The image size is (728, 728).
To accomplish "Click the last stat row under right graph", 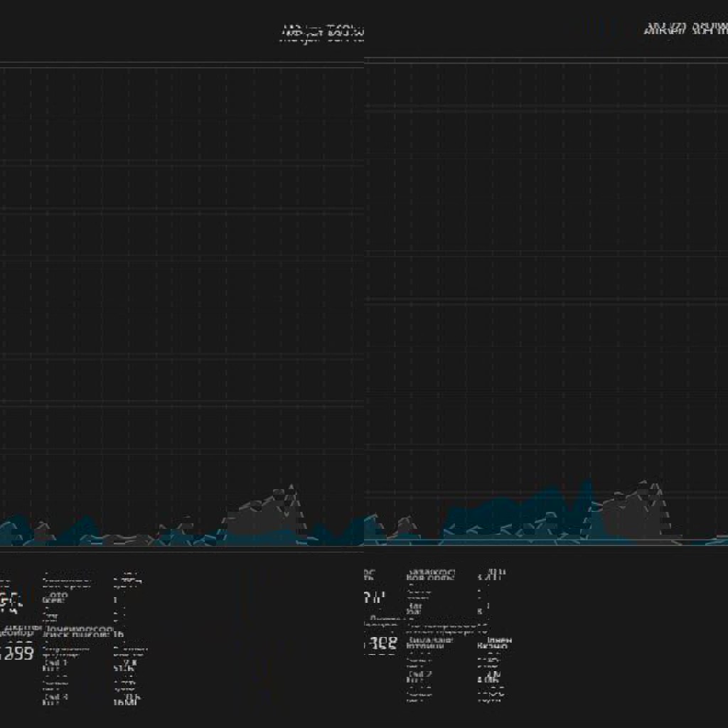I will click(x=455, y=698).
